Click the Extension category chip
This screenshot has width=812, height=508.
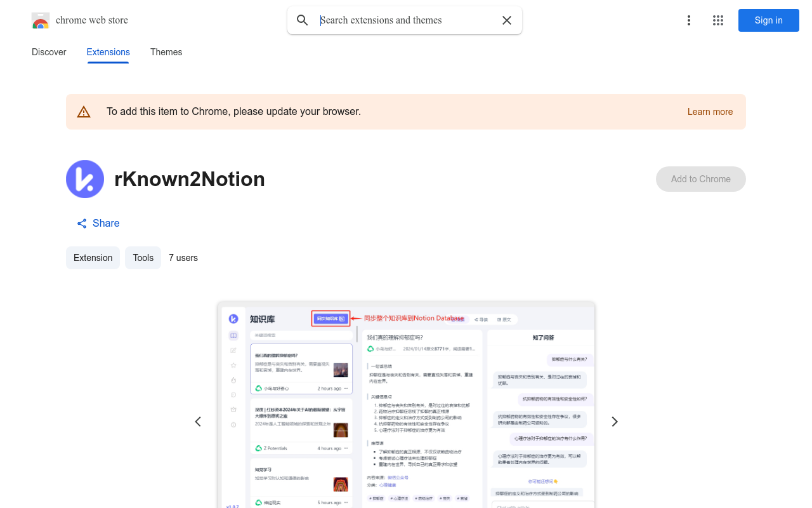click(93, 258)
